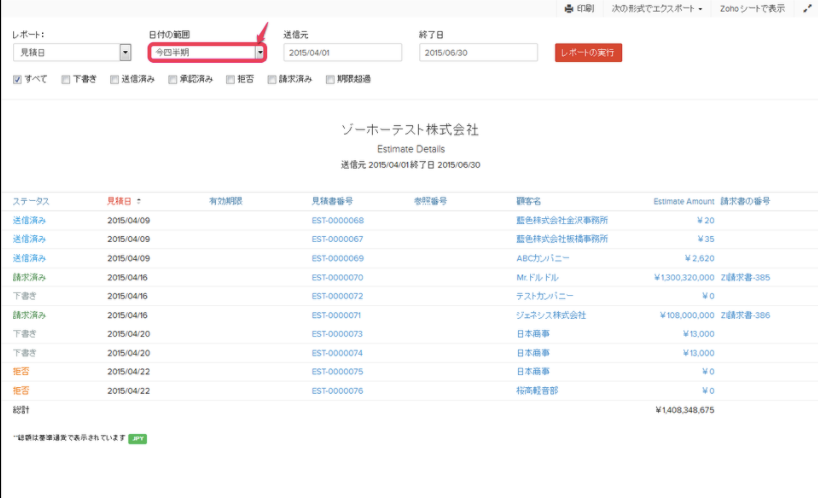The width and height of the screenshot is (818, 498).
Task: Open the 次の形式でエクスポート export dropdown
Action: [656, 8]
